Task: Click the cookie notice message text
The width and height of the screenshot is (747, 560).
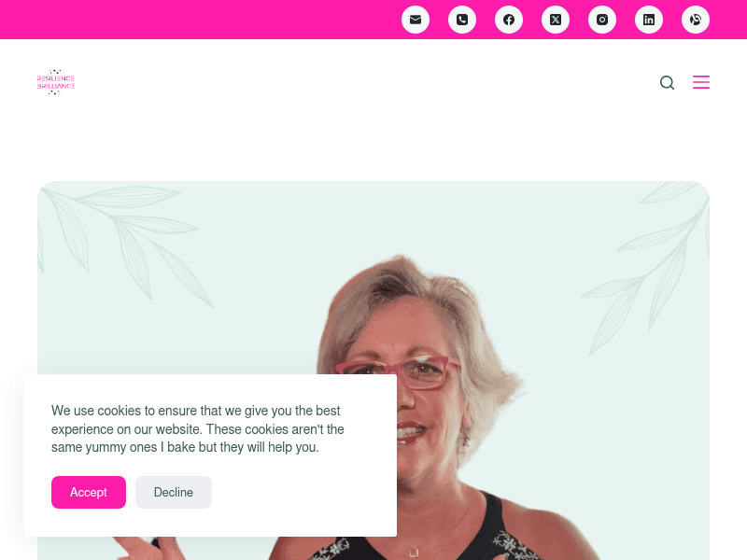Action: [198, 428]
